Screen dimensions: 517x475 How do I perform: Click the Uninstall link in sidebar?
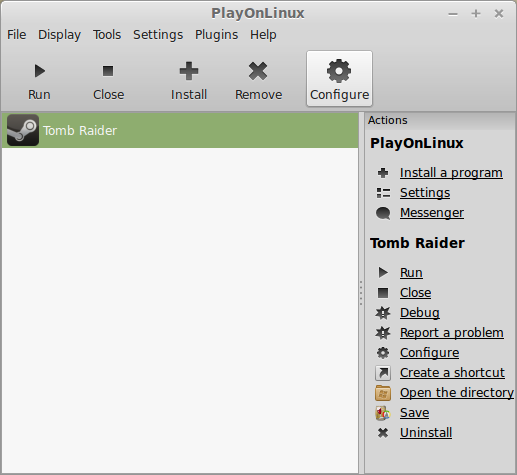426,433
